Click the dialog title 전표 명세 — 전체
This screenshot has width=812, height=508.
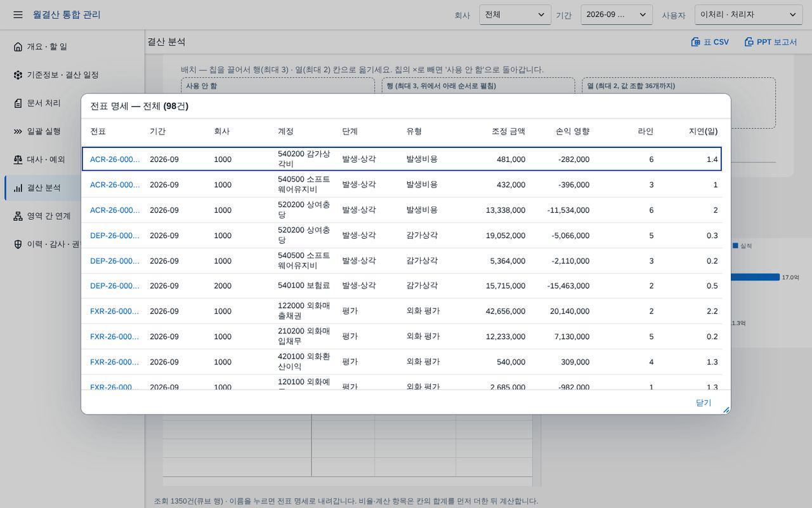click(139, 106)
